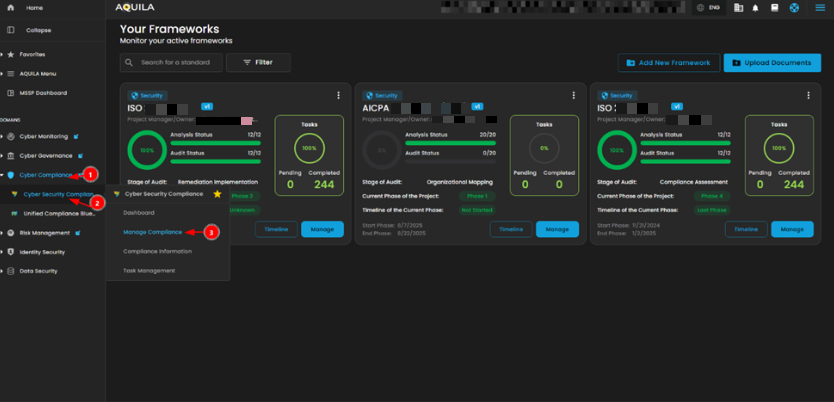Open the first ISO card's three-dot menu
The width and height of the screenshot is (834, 402).
(339, 96)
